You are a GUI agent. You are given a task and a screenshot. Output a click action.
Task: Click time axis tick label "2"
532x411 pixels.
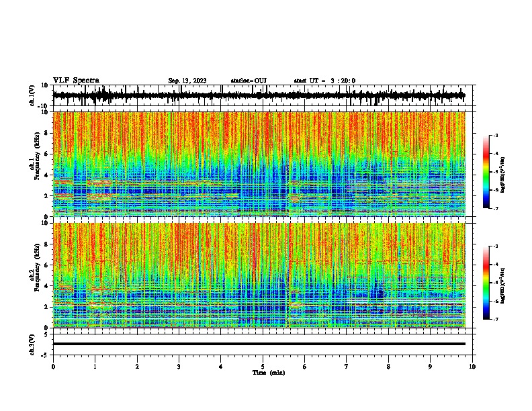[137, 367]
